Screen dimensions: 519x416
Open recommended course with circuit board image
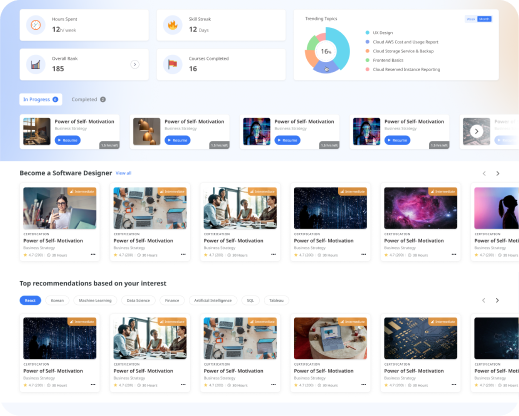[x=421, y=338]
